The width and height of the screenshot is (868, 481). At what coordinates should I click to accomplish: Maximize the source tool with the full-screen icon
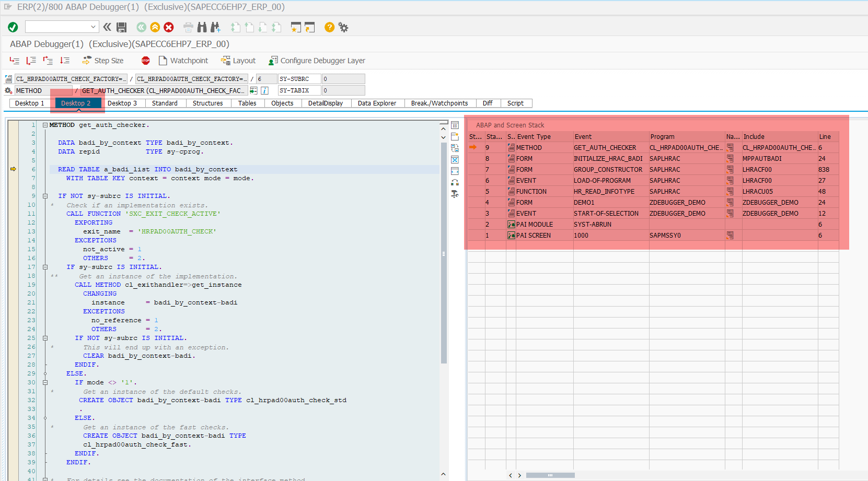[455, 159]
